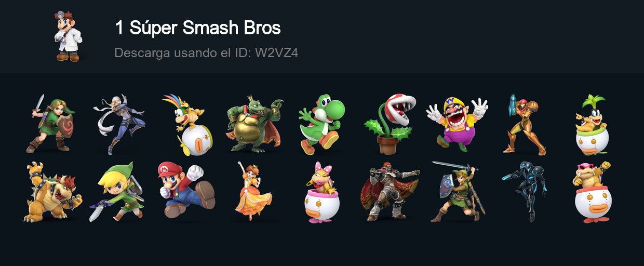Select Iggy Koopa in clown car
644x266 pixels.
[x=592, y=124]
